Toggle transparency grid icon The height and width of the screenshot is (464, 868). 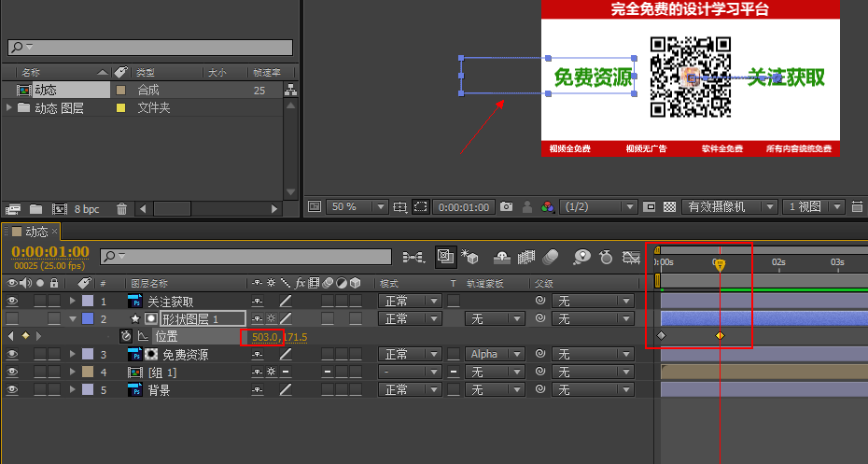[x=670, y=207]
